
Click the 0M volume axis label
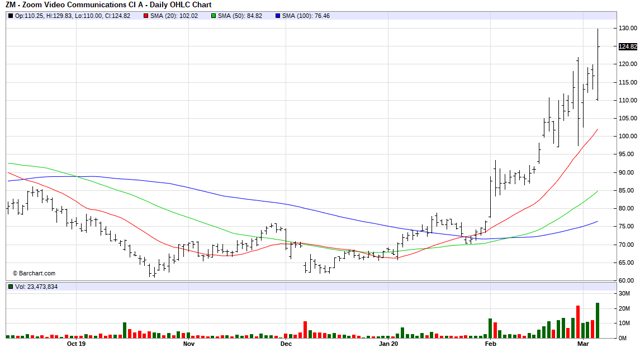pos(623,338)
